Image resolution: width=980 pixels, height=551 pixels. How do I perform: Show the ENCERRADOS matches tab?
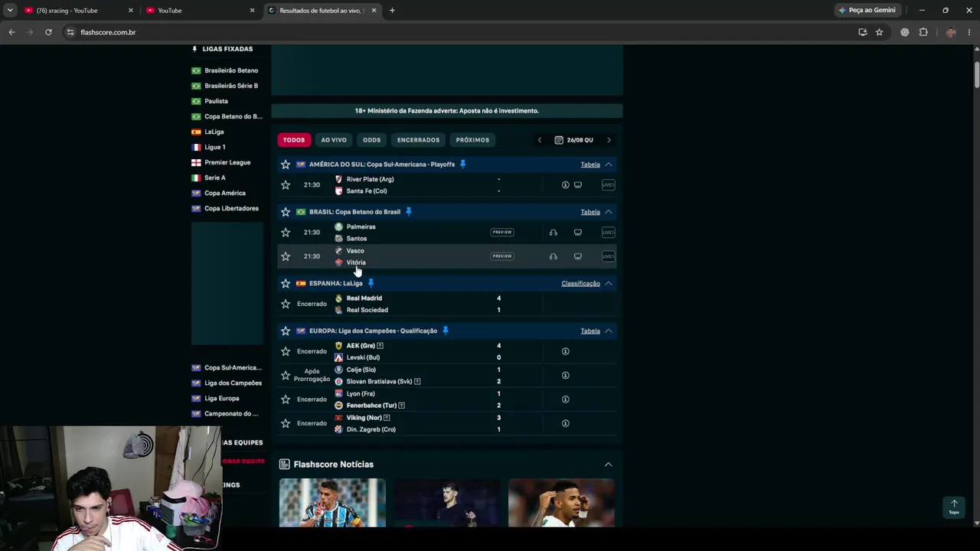click(418, 140)
